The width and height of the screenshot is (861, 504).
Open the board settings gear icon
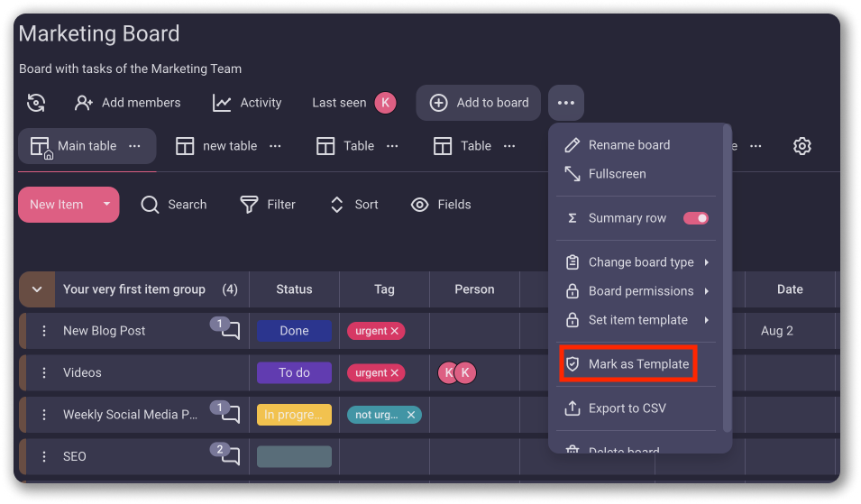(801, 146)
